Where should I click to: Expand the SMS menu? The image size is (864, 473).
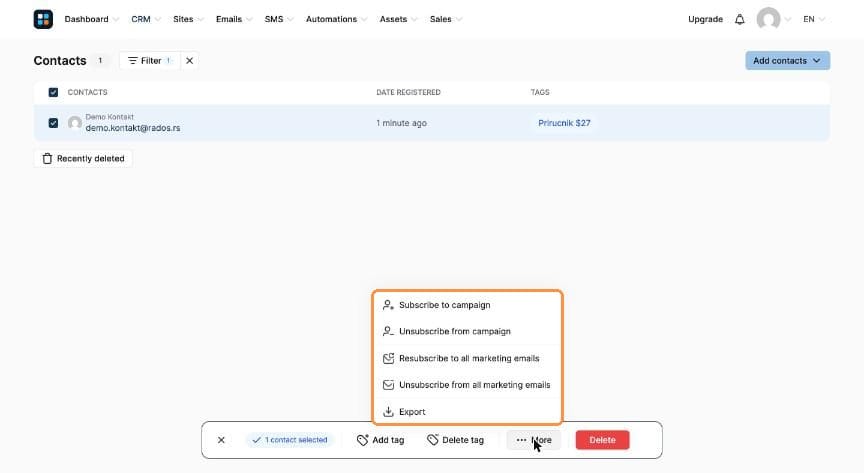[x=278, y=19]
